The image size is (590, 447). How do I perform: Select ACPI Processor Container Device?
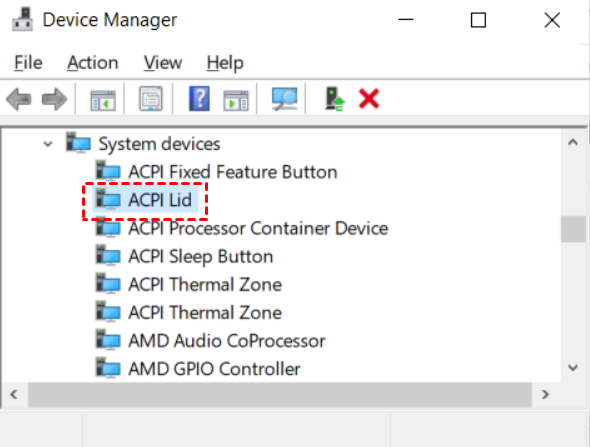tap(258, 228)
